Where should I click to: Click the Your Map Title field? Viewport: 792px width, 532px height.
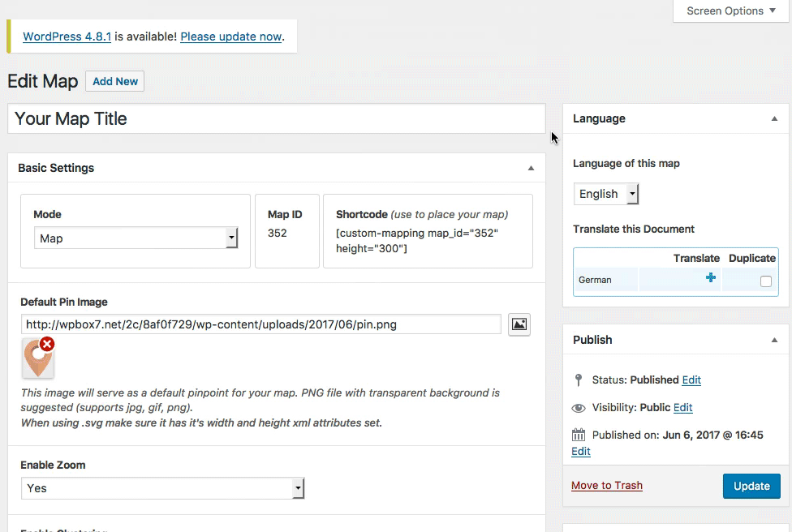click(x=276, y=119)
